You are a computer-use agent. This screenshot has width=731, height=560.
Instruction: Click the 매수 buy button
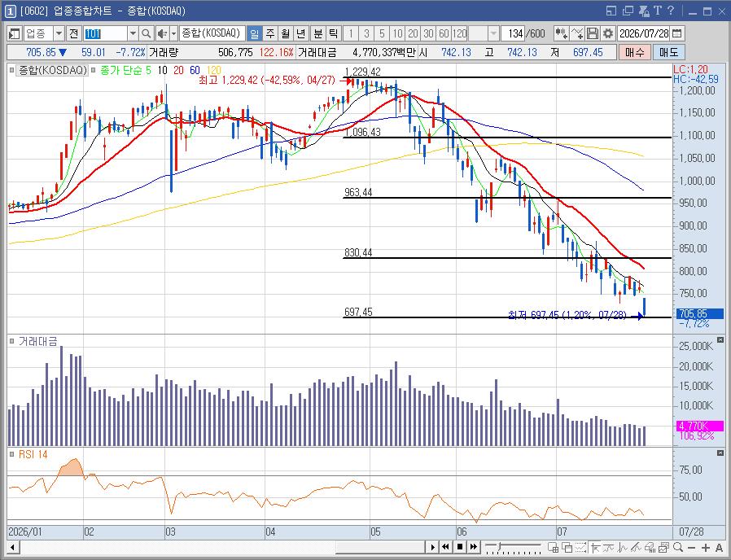pos(633,52)
